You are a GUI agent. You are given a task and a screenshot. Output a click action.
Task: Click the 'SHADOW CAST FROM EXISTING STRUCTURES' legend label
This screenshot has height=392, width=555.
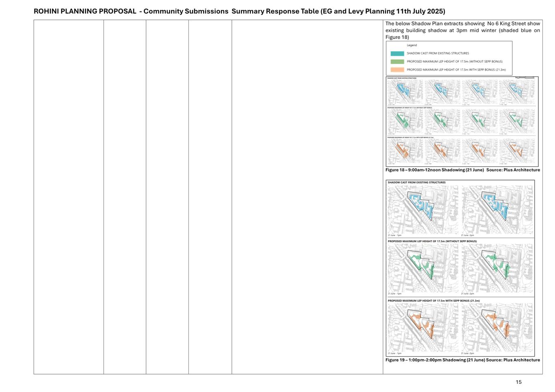coord(438,54)
